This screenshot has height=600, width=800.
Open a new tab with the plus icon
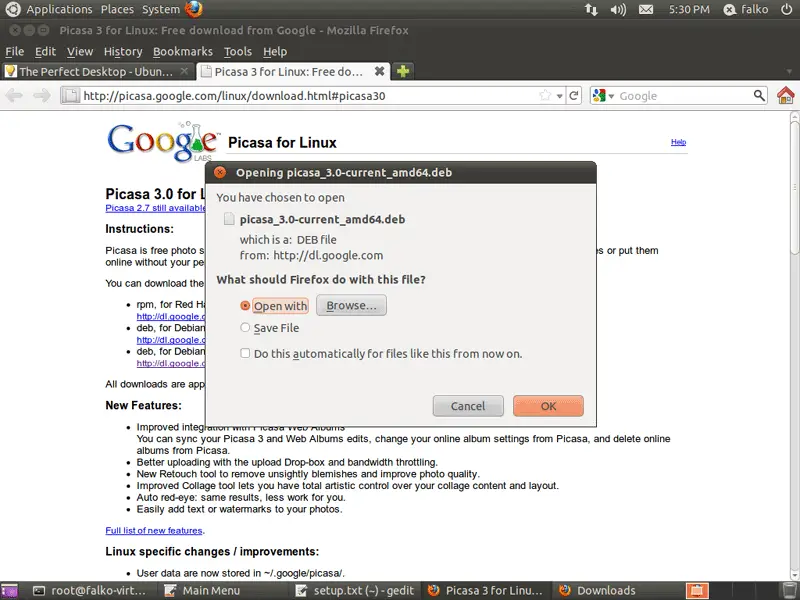click(403, 71)
